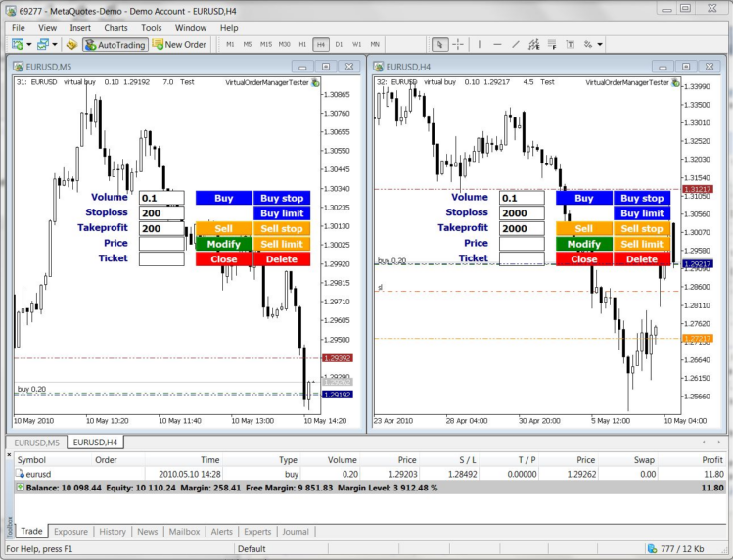Switch to MN monthly timeframe
Viewport: 733px width, 560px height.
pyautogui.click(x=375, y=44)
